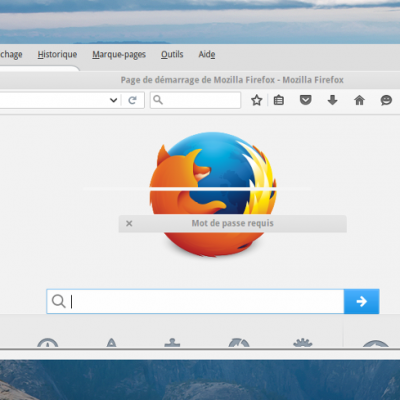Click the start page search input
The height and width of the screenshot is (400, 400).
coord(195,301)
